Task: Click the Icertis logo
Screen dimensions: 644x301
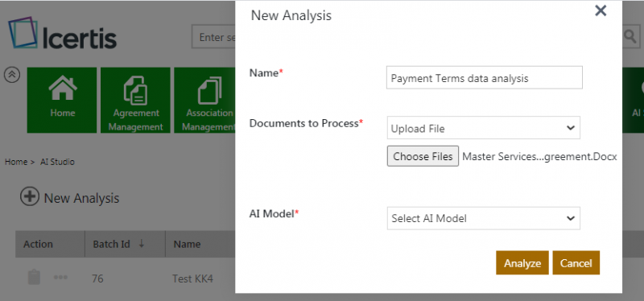Action: (63, 33)
